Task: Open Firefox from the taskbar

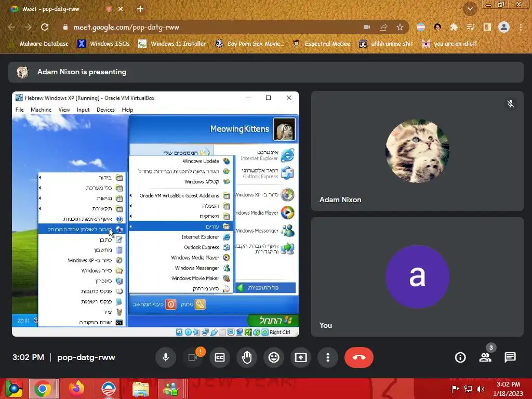Action: [x=76, y=389]
